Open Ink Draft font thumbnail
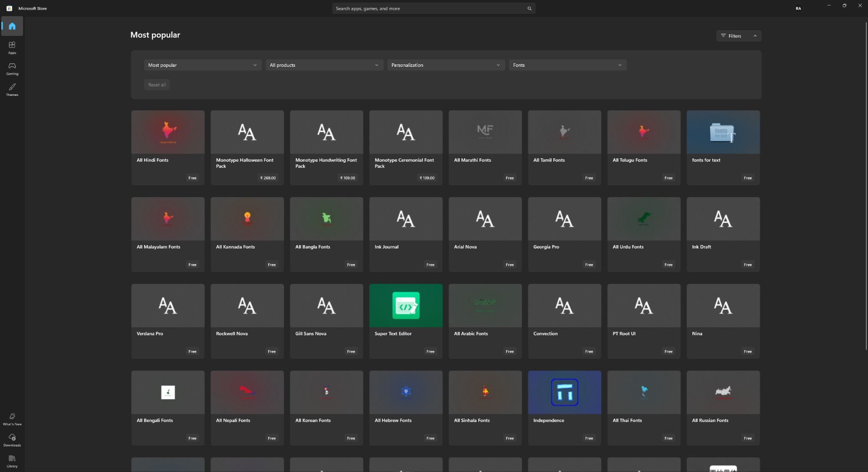The image size is (868, 472). 723,219
